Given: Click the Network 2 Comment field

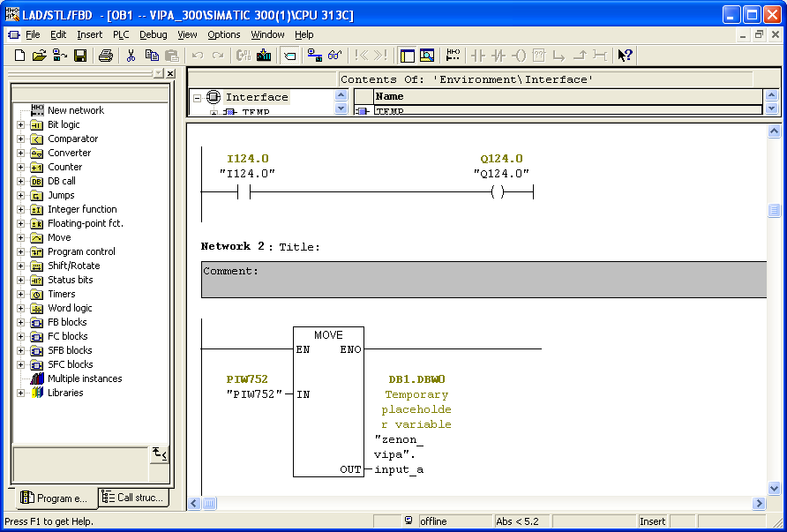Looking at the screenshot, I should [483, 279].
